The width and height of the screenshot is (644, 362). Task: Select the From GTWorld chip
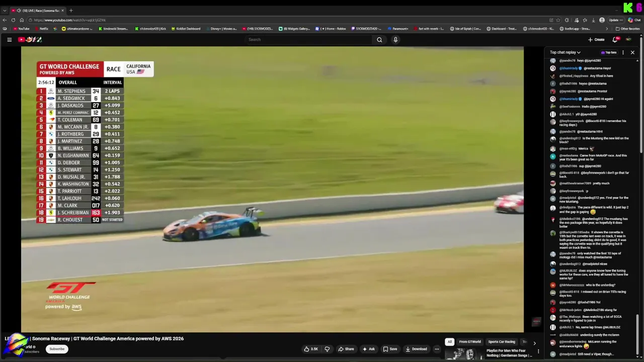click(470, 342)
